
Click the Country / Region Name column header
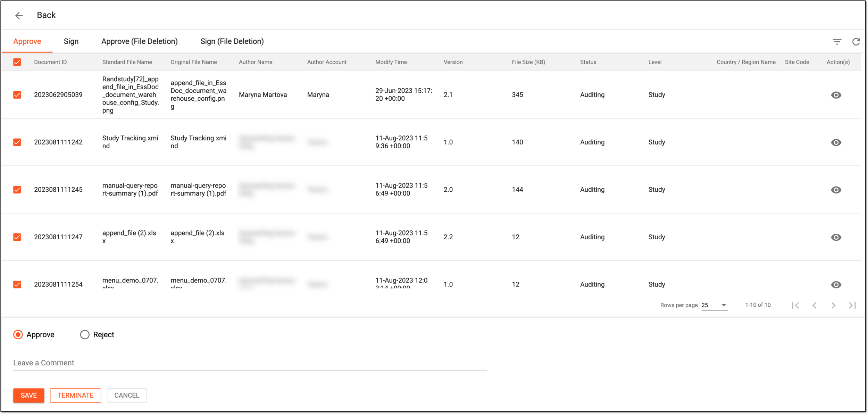746,62
